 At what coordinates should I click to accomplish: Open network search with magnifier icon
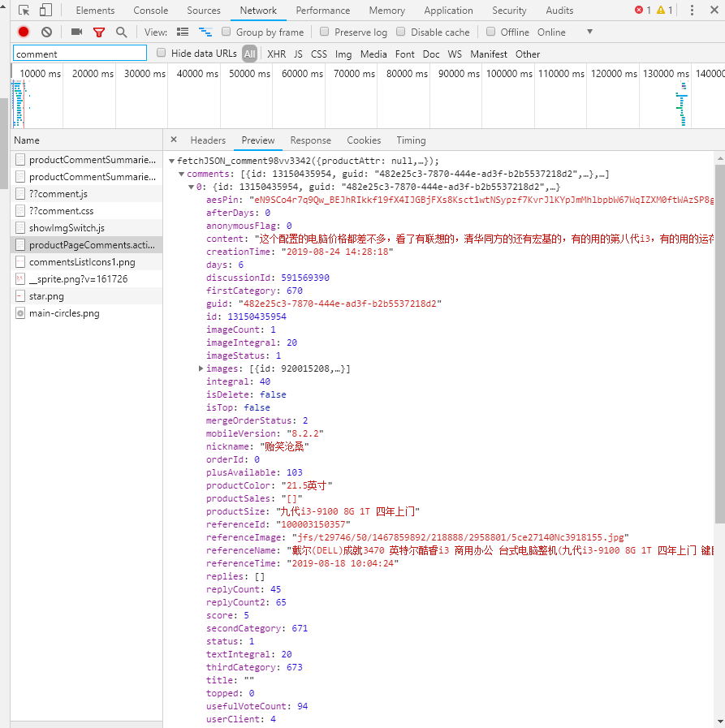pyautogui.click(x=121, y=32)
